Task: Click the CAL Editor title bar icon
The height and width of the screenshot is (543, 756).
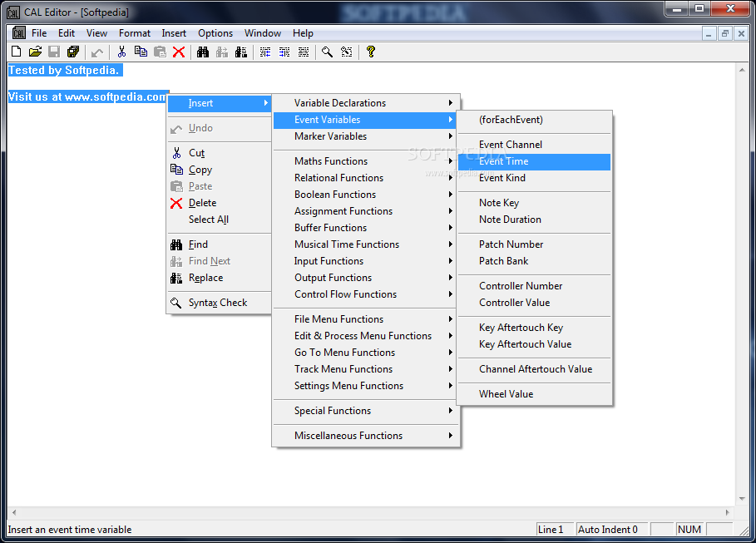Action: (x=13, y=12)
